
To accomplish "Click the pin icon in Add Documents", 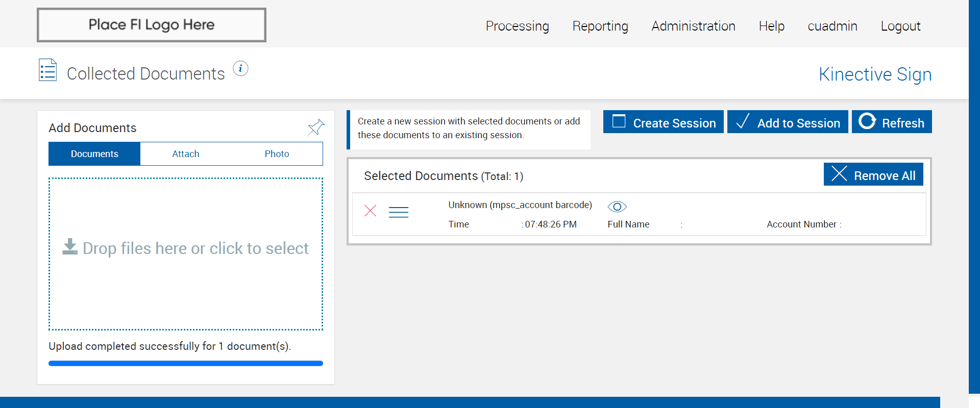I will click(x=316, y=127).
